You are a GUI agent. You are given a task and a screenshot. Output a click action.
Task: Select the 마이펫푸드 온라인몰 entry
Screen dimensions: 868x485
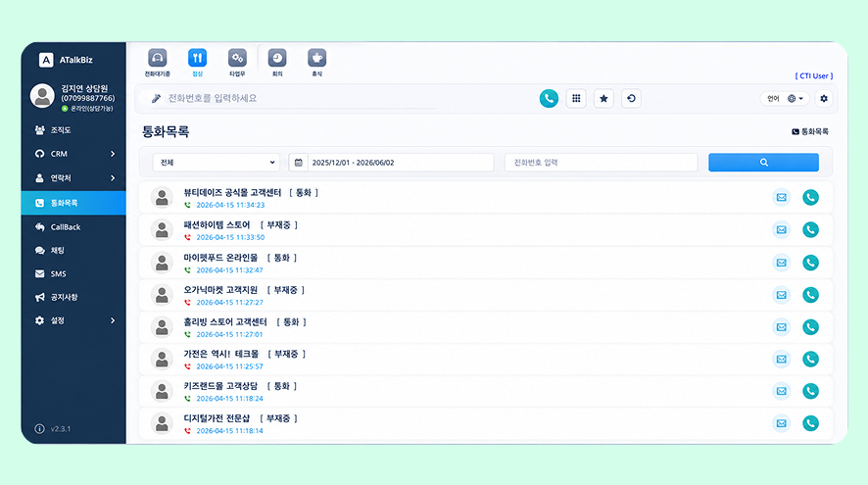[x=486, y=263]
